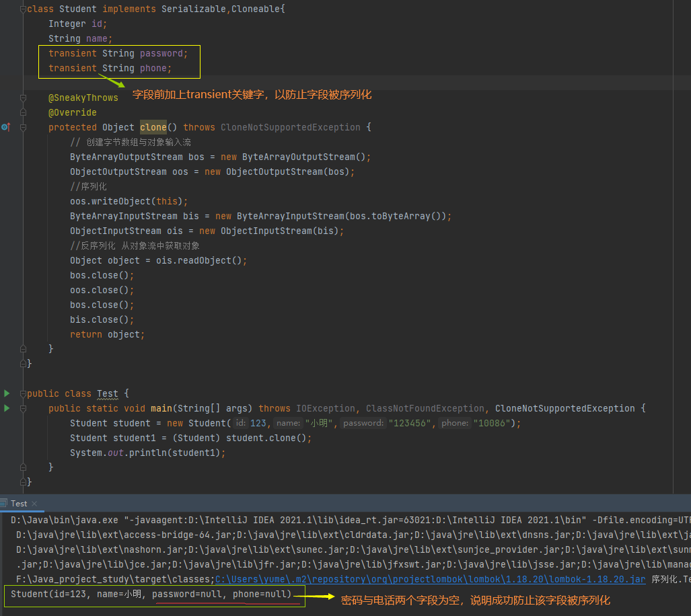Click the 'id:' parameter hint
Image resolution: width=691 pixels, height=616 pixels.
241,423
